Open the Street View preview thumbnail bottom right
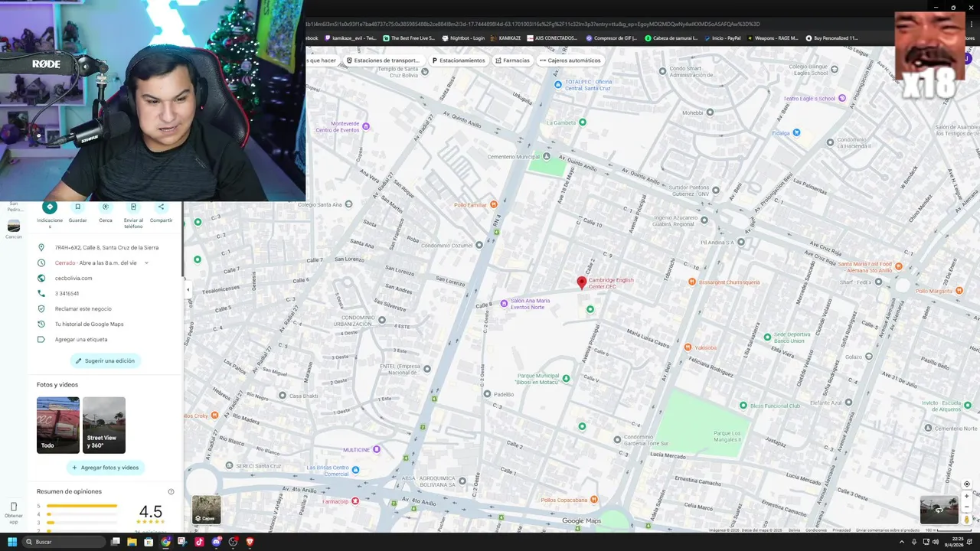 [x=939, y=510]
